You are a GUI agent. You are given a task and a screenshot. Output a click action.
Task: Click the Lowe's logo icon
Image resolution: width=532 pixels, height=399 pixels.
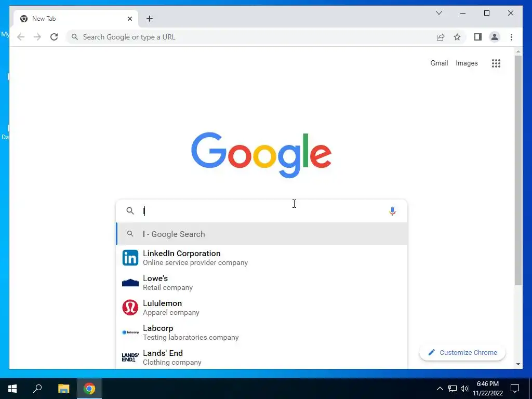130,283
